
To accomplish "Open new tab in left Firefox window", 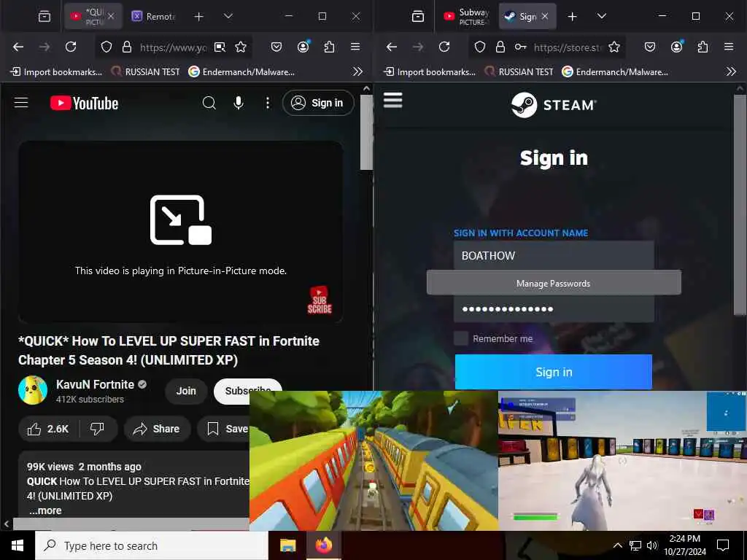I will coord(198,17).
